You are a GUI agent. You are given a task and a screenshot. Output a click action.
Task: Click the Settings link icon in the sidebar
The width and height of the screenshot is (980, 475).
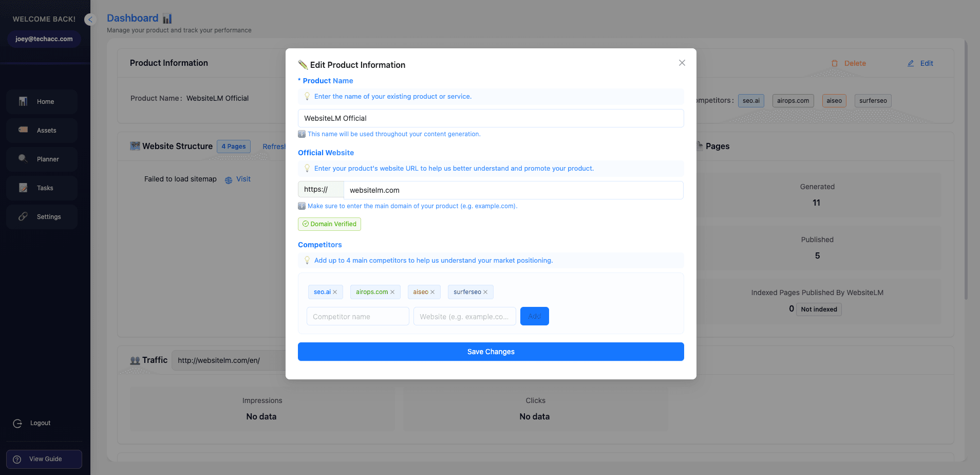point(23,216)
